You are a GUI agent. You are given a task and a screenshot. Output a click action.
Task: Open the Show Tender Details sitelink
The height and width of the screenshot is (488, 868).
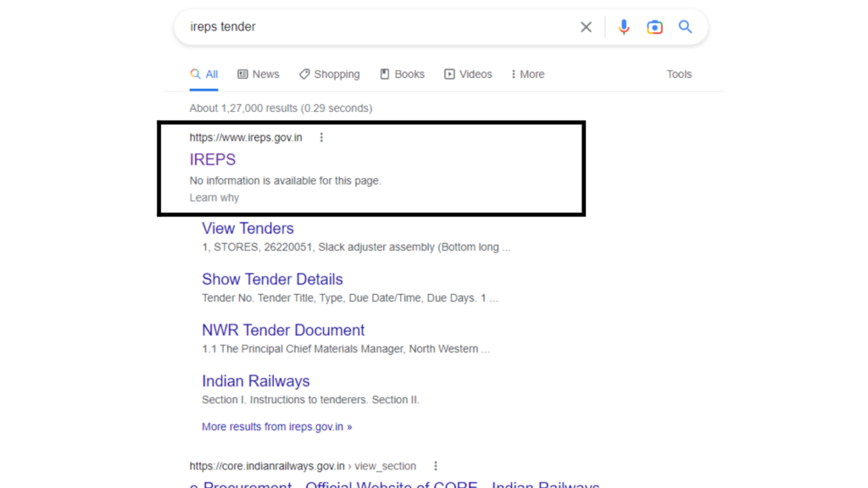click(272, 280)
